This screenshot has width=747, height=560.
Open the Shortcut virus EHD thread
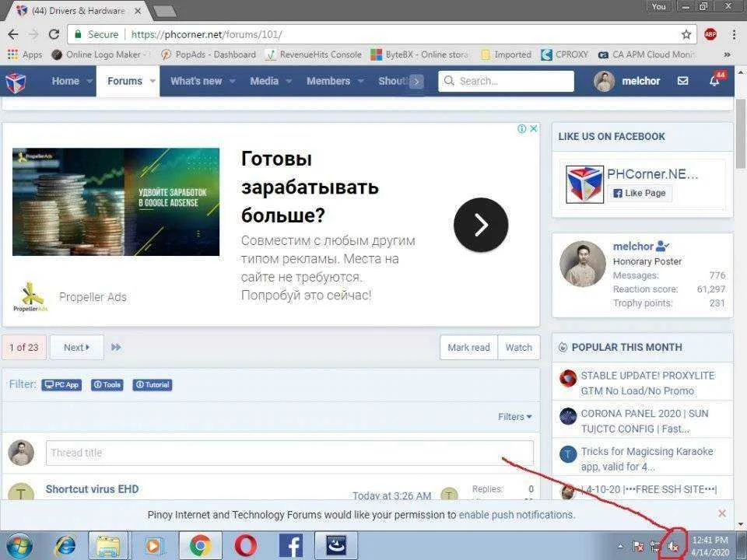[92, 489]
